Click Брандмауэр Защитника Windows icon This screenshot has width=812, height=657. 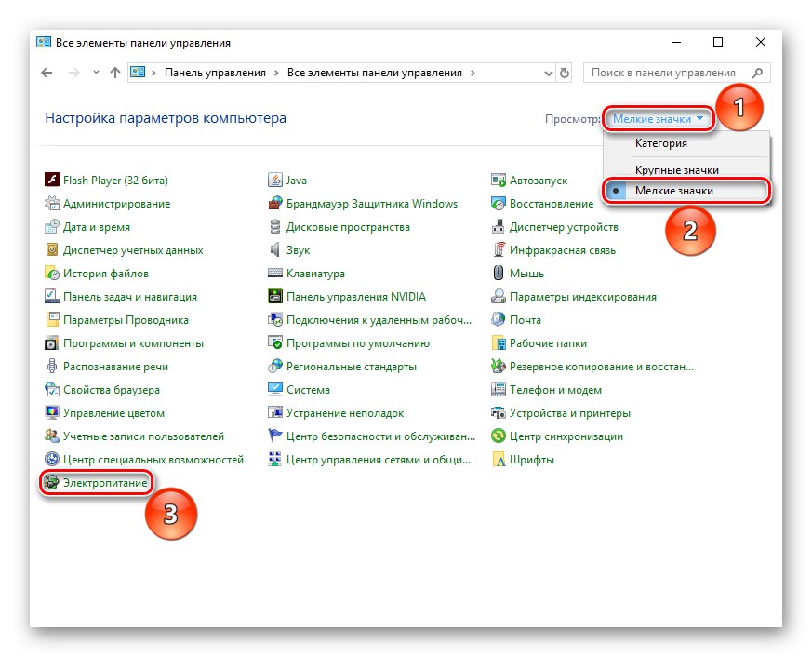click(x=275, y=203)
